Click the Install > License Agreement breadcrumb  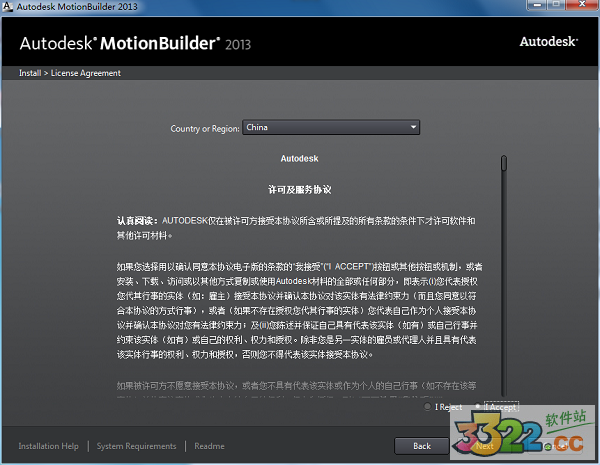tap(70, 73)
